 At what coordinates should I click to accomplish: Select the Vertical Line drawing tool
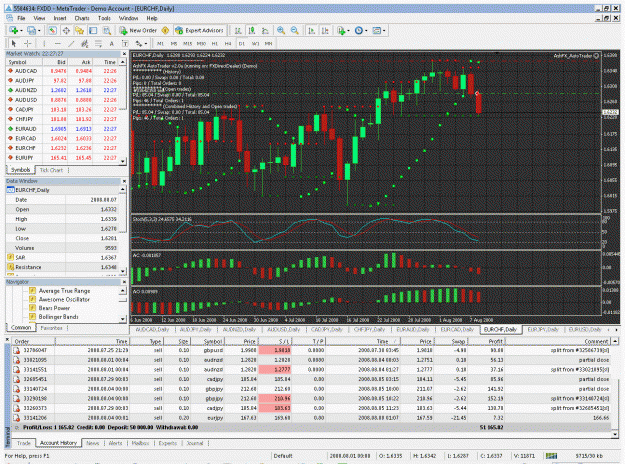click(44, 43)
